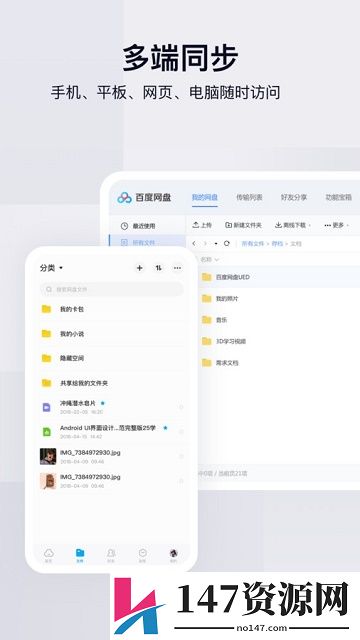Open the Android UI界面设计 document icon
Image resolution: width=360 pixels, height=640 pixels.
point(47,432)
